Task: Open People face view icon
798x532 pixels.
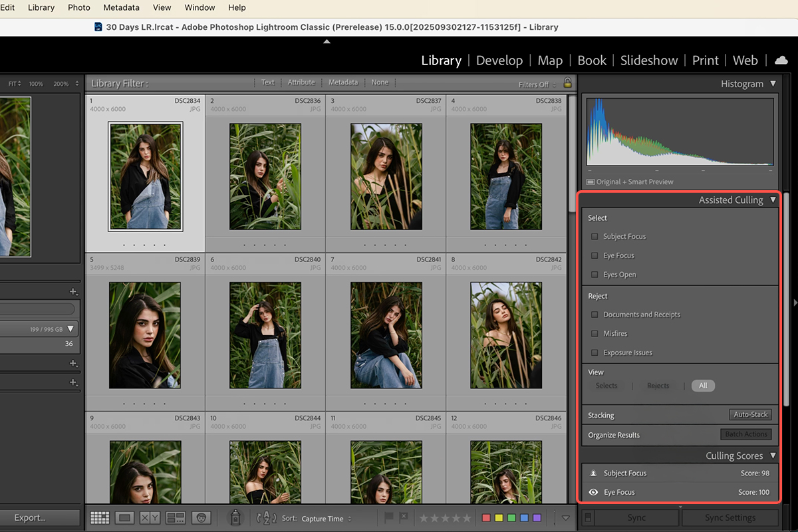Action: tap(201, 517)
